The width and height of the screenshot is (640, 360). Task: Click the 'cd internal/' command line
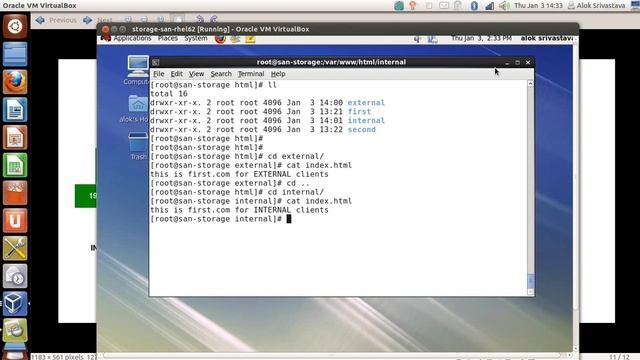tap(296, 192)
